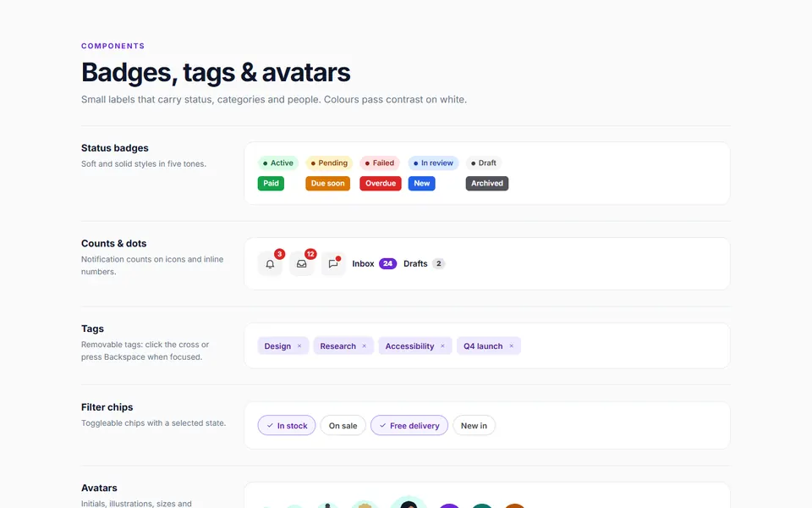Click the bell notification icon
Image resolution: width=812 pixels, height=508 pixels.
(270, 264)
